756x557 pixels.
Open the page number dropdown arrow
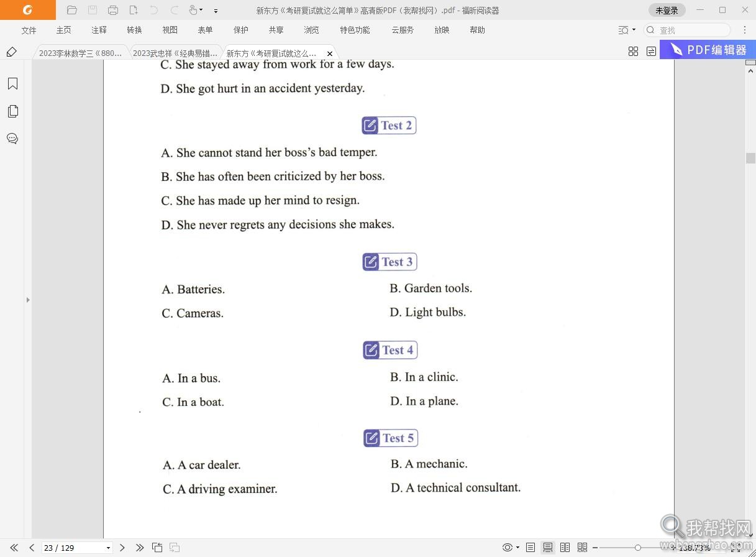(x=108, y=548)
